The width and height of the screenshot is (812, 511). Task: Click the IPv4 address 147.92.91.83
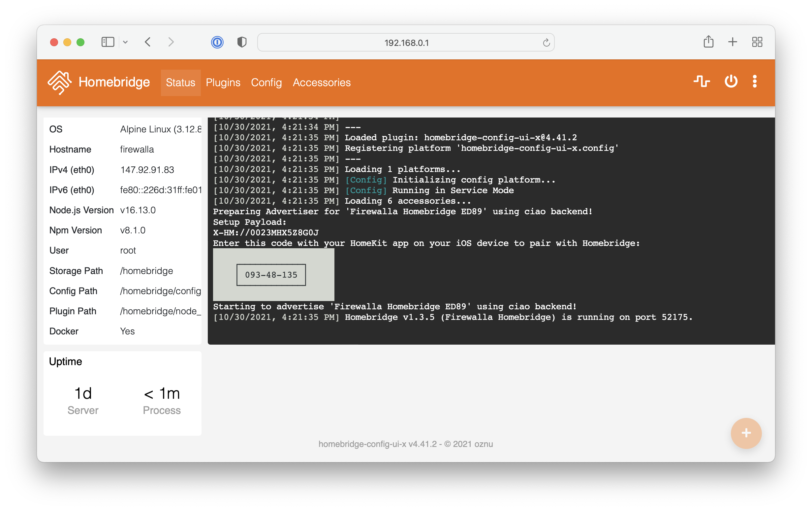pos(147,170)
